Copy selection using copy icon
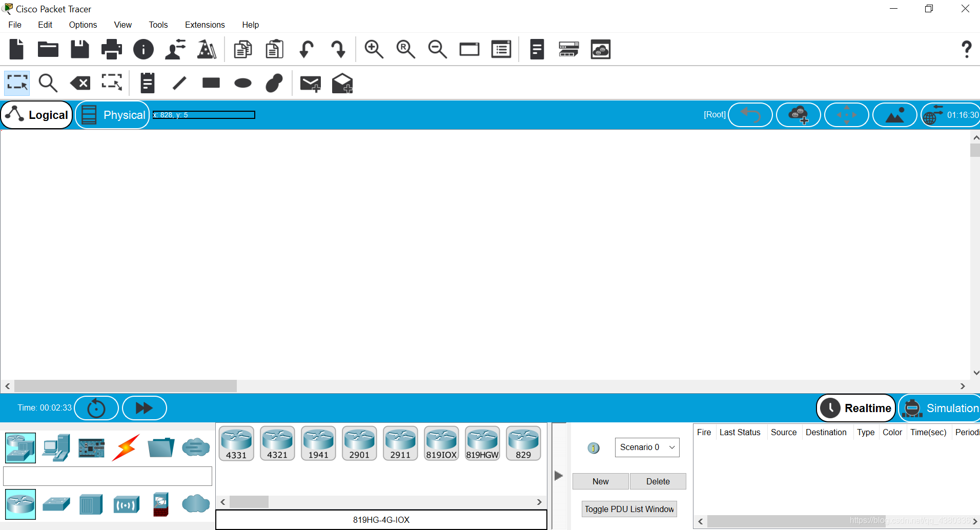 [243, 49]
